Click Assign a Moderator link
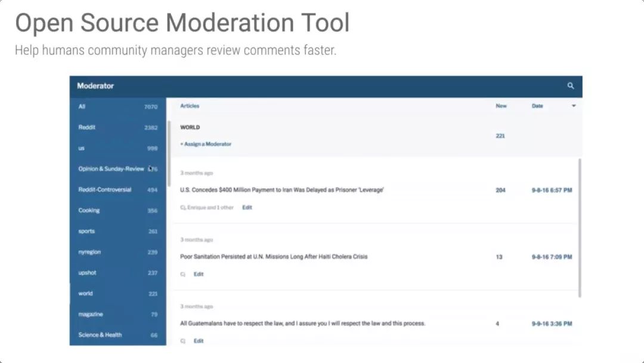 pos(206,144)
